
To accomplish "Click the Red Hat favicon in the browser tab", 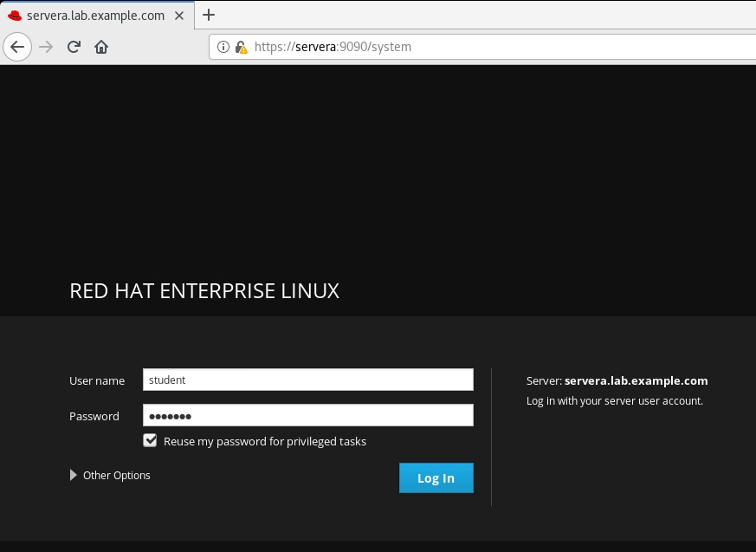I will (15, 16).
